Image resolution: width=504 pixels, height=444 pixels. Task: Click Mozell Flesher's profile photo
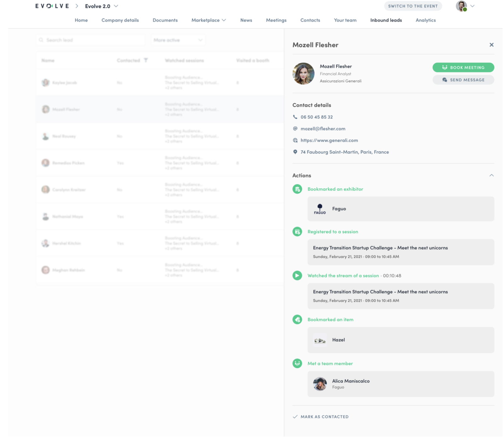point(303,73)
